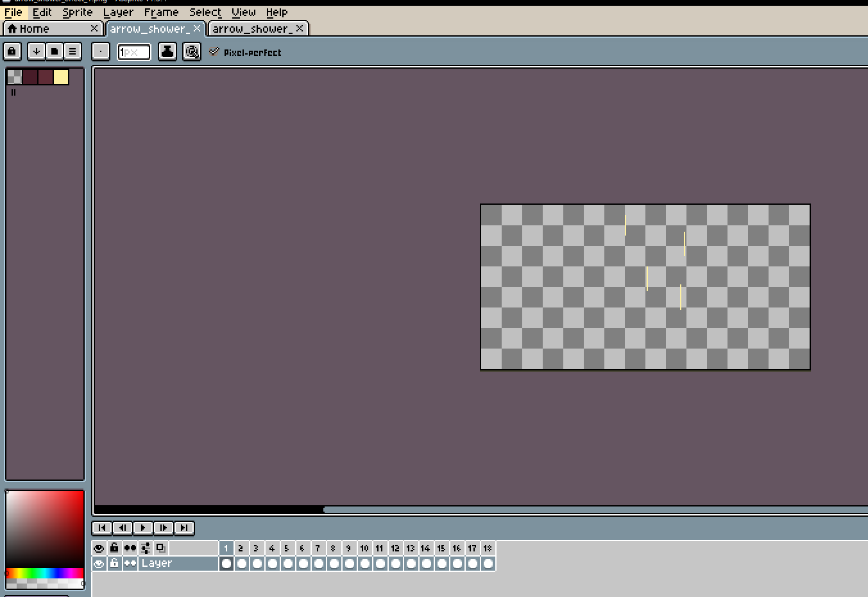Viewport: 868px width, 597px height.
Task: Click the brush size input field
Action: click(x=134, y=52)
